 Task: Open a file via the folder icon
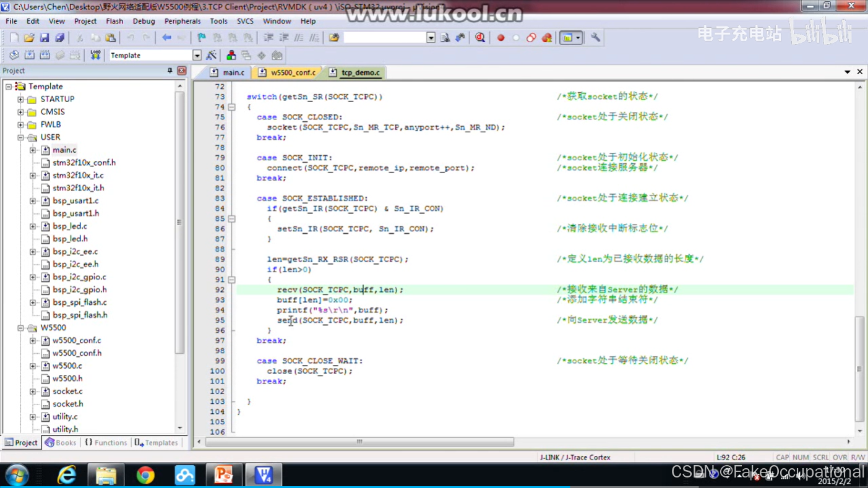[x=29, y=38]
